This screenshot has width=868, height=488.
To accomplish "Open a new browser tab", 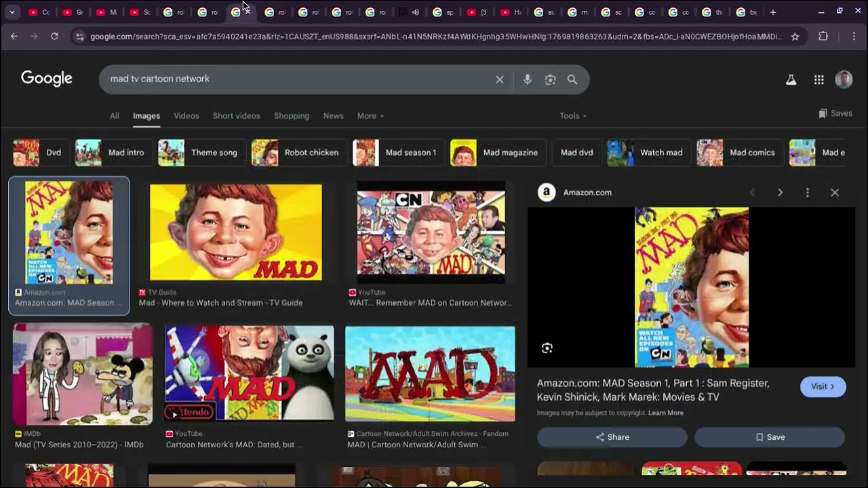I will click(772, 12).
